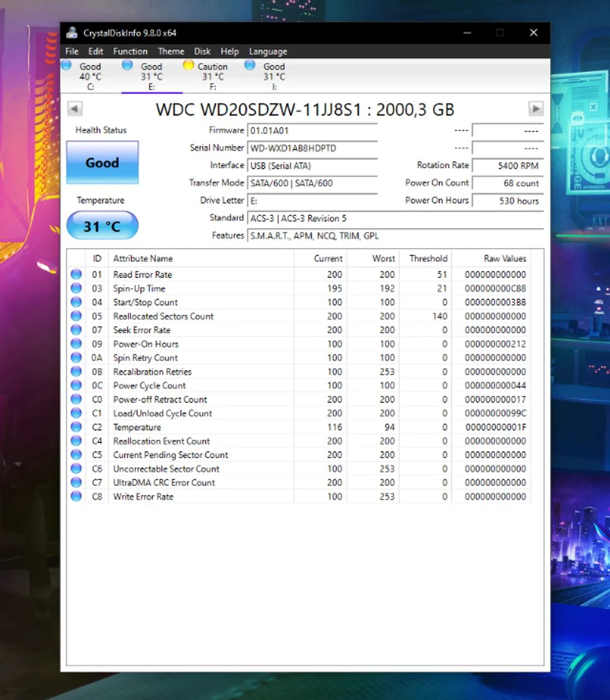Viewport: 610px width, 700px height.
Task: Open the Help menu
Action: pos(230,51)
